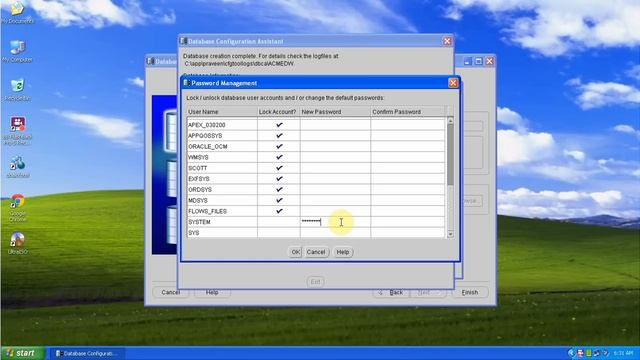Click the SCOTT New Password cell
The image size is (640, 360).
(x=335, y=168)
